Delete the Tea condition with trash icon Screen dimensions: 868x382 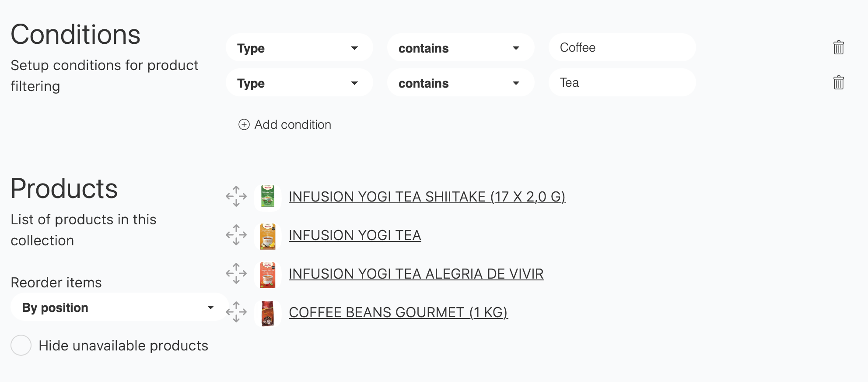pyautogui.click(x=838, y=82)
